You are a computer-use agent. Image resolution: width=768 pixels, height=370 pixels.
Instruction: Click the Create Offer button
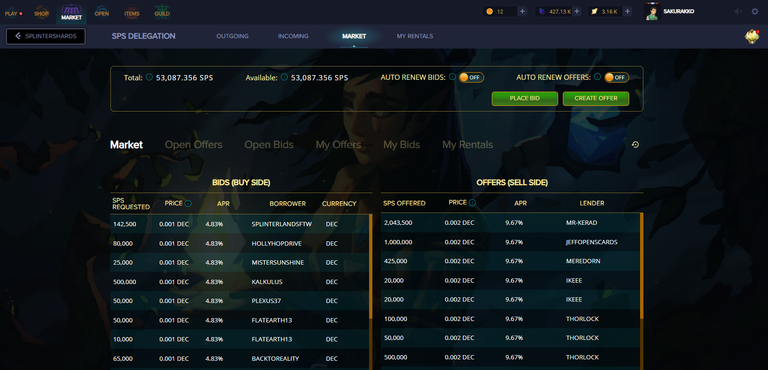(596, 98)
